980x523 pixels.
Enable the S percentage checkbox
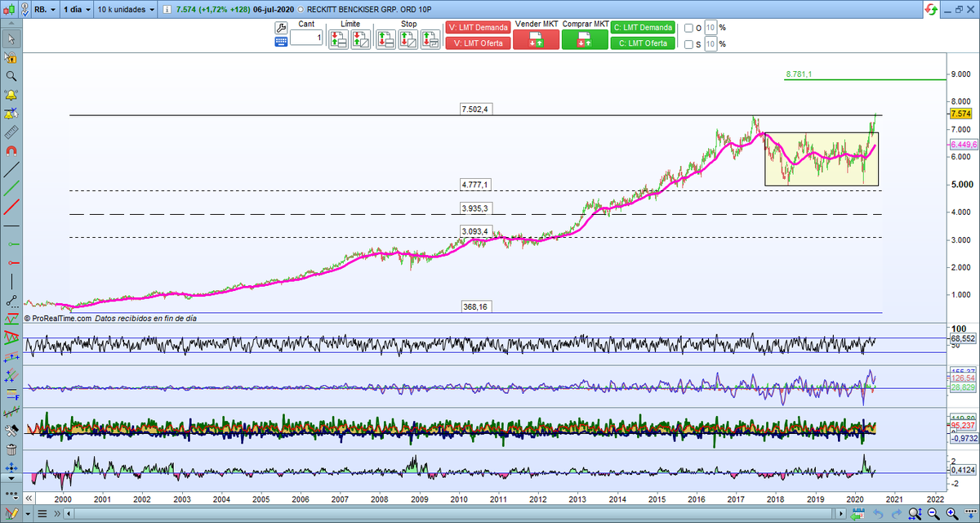click(689, 44)
